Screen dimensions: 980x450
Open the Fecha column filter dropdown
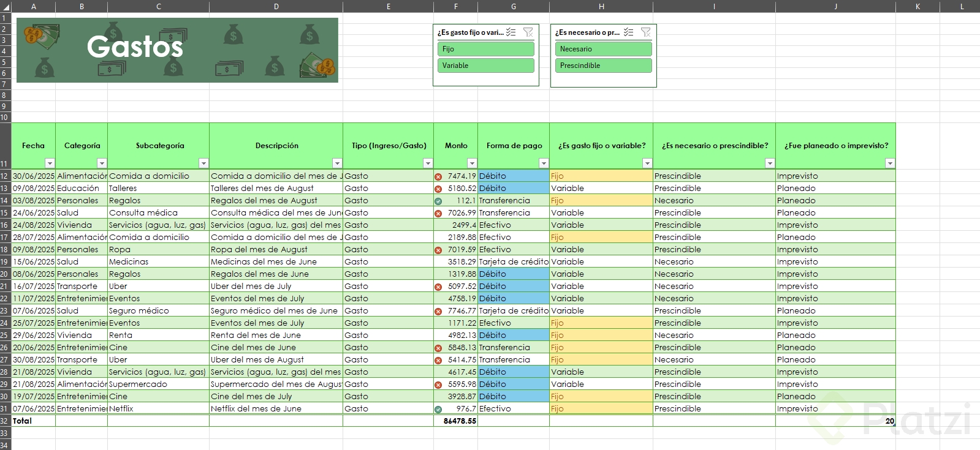click(x=50, y=163)
